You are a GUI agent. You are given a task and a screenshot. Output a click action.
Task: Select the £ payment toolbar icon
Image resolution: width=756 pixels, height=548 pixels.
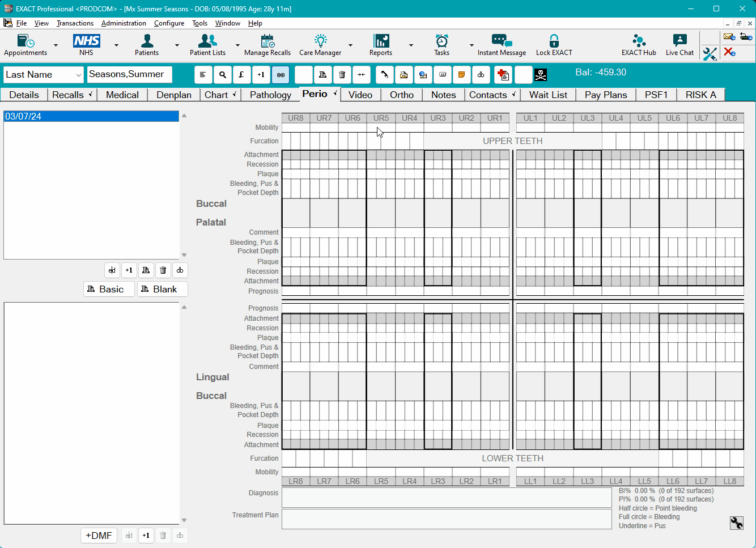point(242,74)
